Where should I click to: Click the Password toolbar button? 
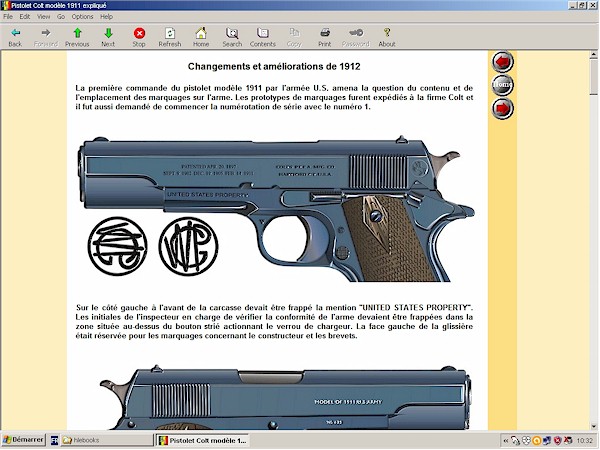click(355, 37)
